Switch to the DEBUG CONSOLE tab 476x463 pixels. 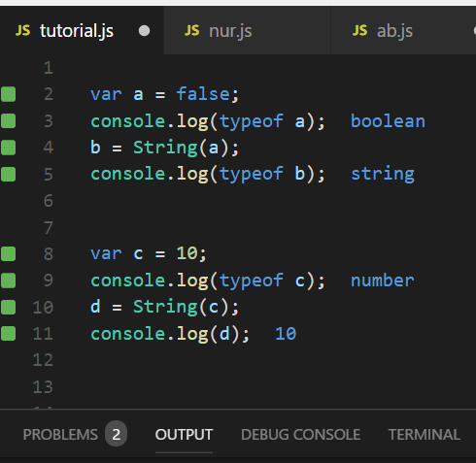300,434
